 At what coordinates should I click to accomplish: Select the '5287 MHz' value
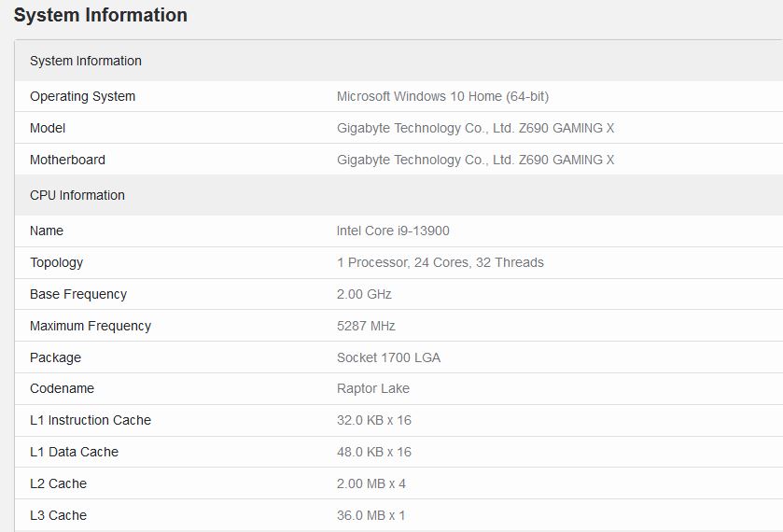pos(366,326)
